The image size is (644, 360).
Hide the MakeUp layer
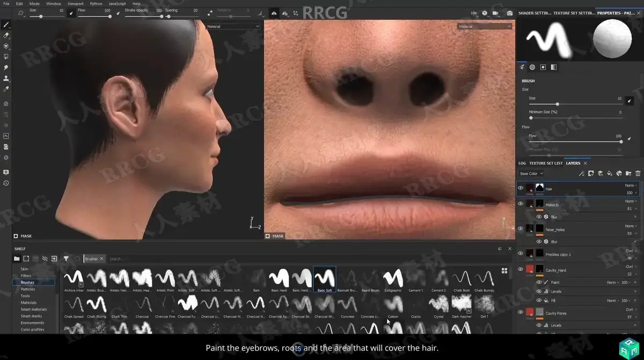coord(521,204)
